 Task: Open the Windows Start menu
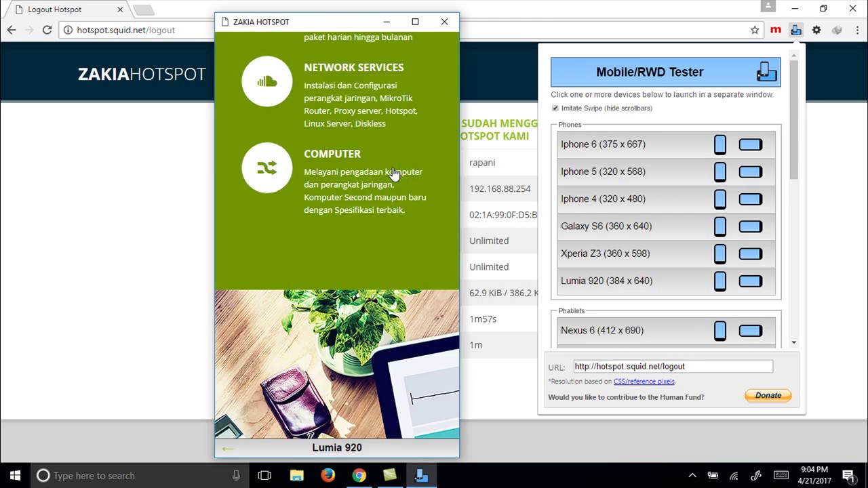pyautogui.click(x=15, y=476)
